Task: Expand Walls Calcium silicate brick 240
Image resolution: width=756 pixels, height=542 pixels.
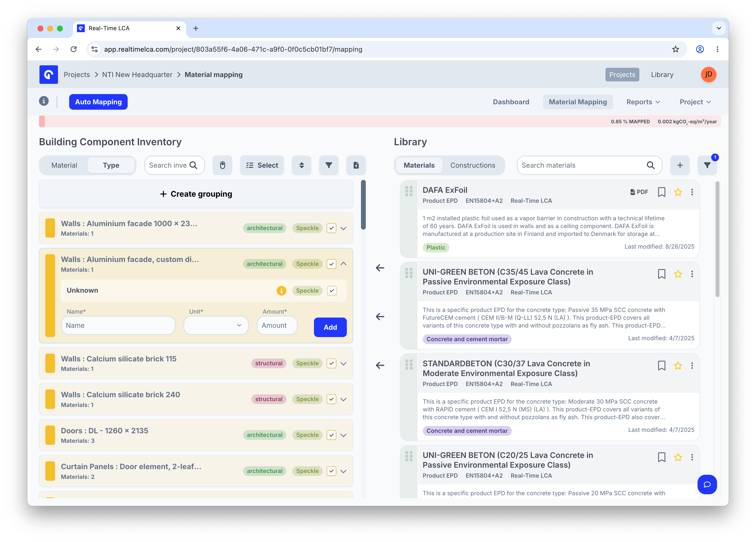Action: pos(343,399)
